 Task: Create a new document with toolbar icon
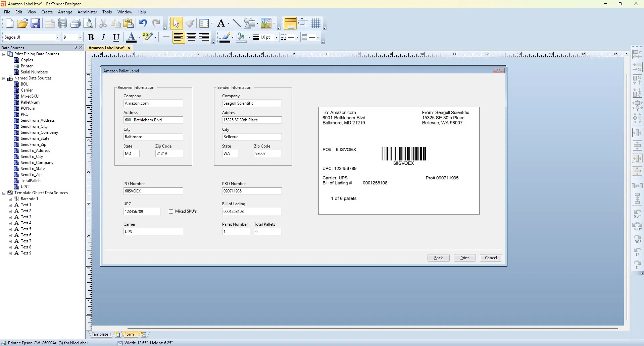coord(9,23)
